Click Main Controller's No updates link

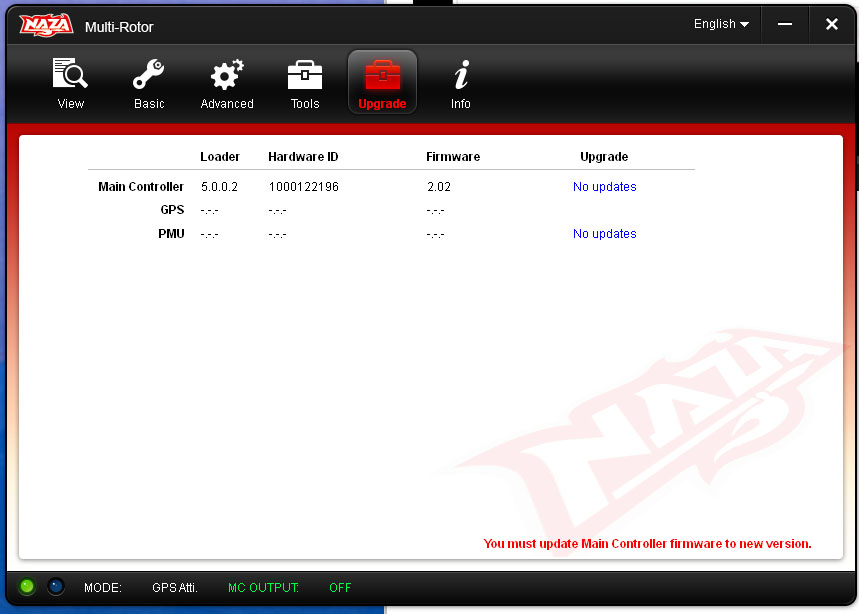click(x=604, y=187)
